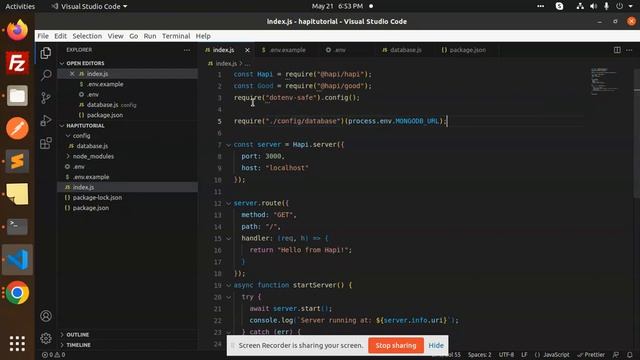
Task: Open the system power menu in top bar
Action: tap(623, 6)
